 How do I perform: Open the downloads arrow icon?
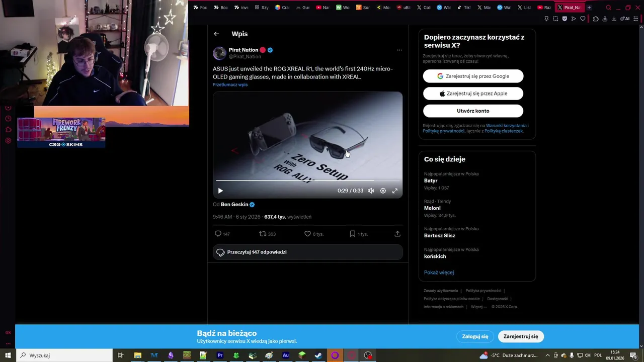[x=614, y=19]
